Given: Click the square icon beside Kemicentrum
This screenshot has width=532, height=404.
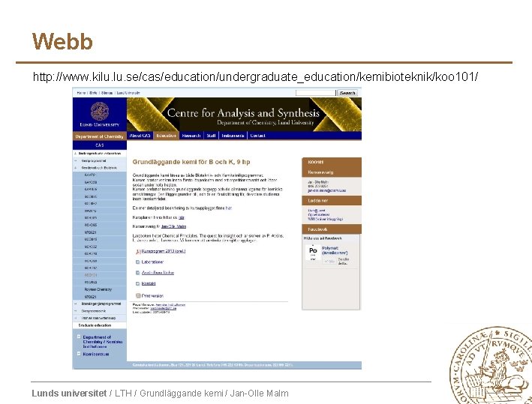Looking at the screenshot, I should point(79,354).
